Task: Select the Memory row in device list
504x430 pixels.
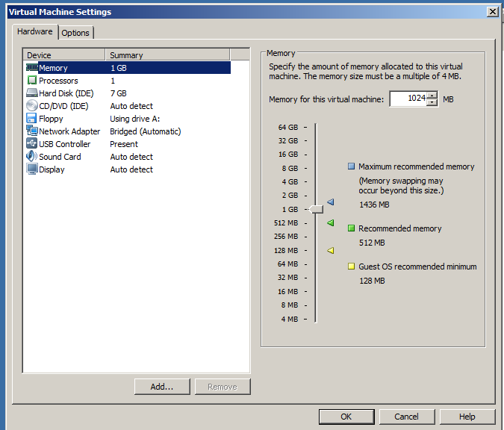Action: tap(128, 68)
